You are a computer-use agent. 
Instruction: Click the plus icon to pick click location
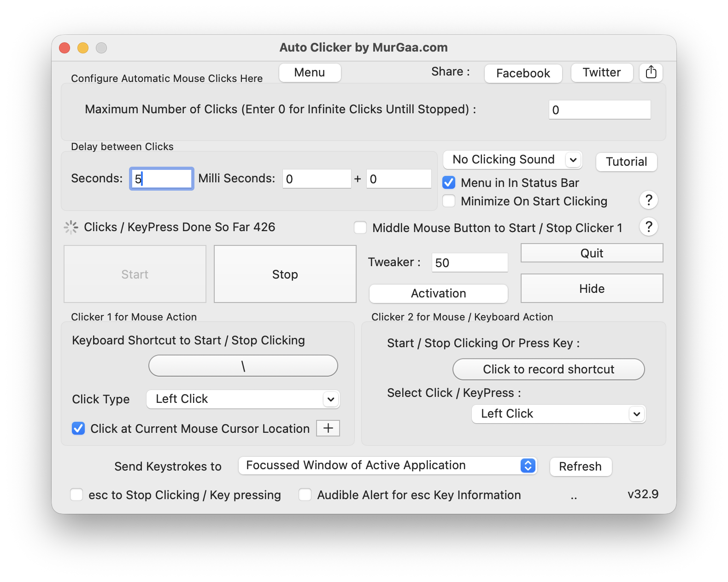pos(328,428)
